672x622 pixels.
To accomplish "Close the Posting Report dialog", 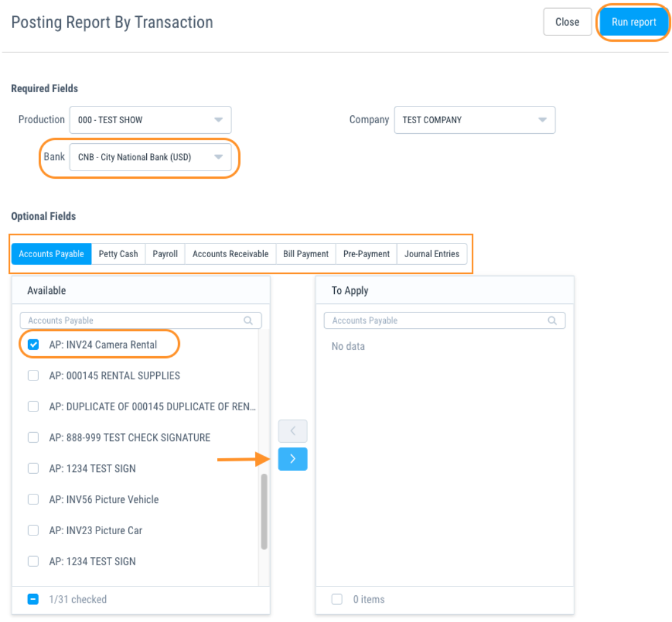I will (x=567, y=22).
